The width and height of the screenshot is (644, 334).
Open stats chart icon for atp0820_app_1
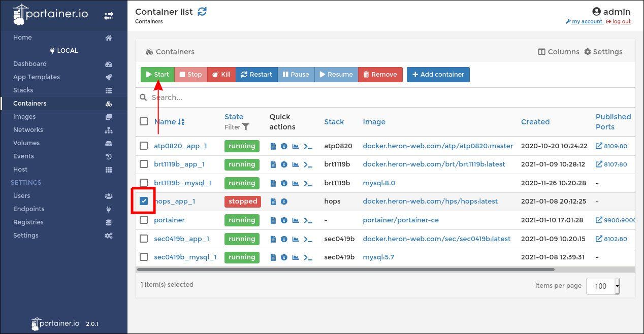point(296,146)
